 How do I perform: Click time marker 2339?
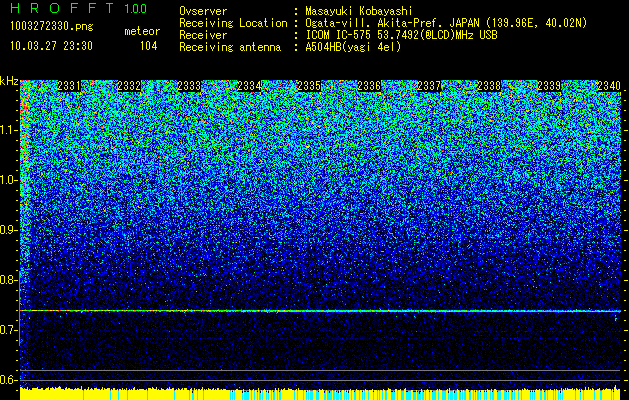tap(549, 86)
